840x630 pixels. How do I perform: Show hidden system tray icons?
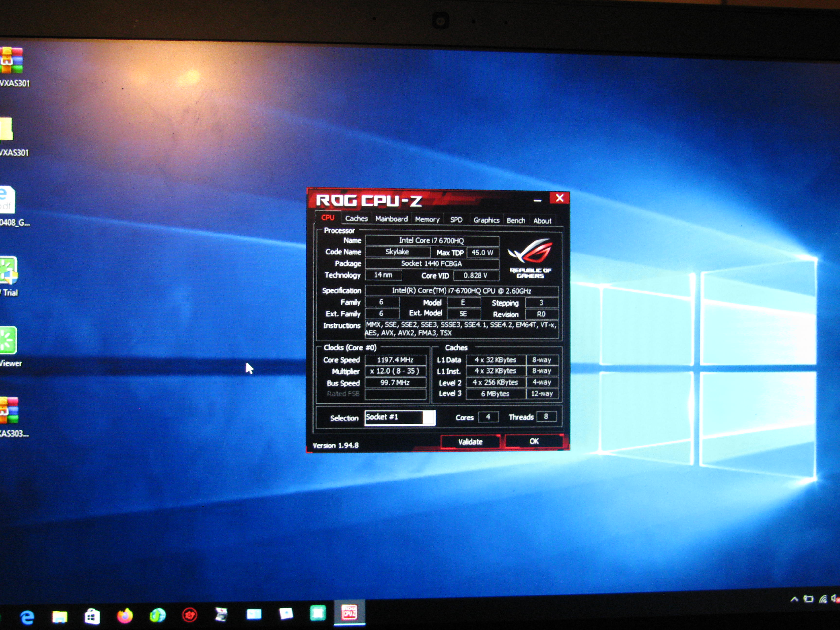coord(794,600)
